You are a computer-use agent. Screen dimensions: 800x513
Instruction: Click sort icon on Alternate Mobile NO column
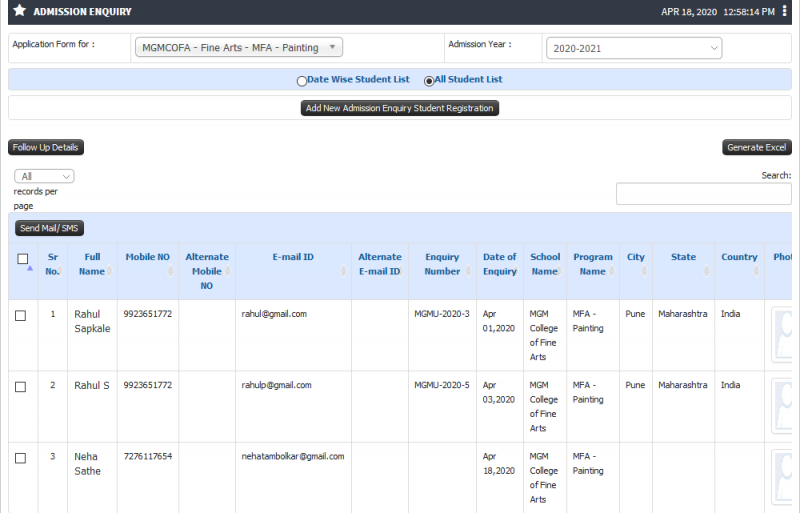[x=228, y=271]
